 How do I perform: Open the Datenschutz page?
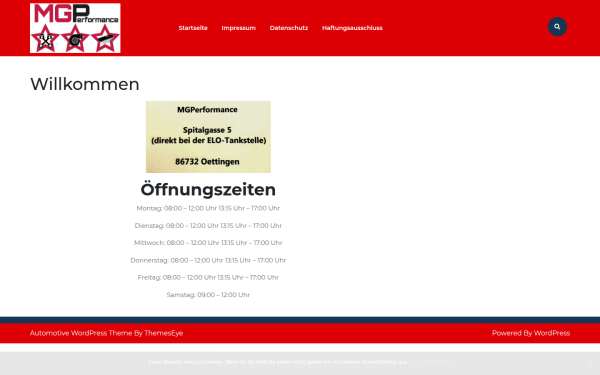pyautogui.click(x=289, y=28)
